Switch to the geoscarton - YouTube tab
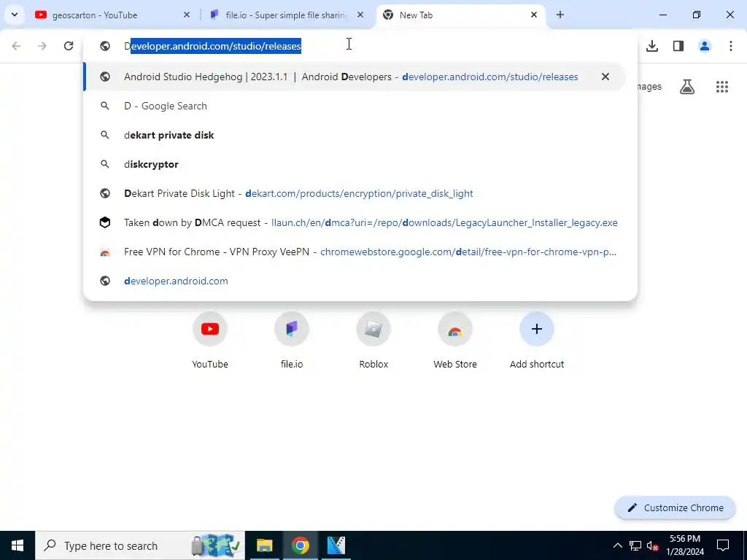The image size is (747, 560). [112, 15]
